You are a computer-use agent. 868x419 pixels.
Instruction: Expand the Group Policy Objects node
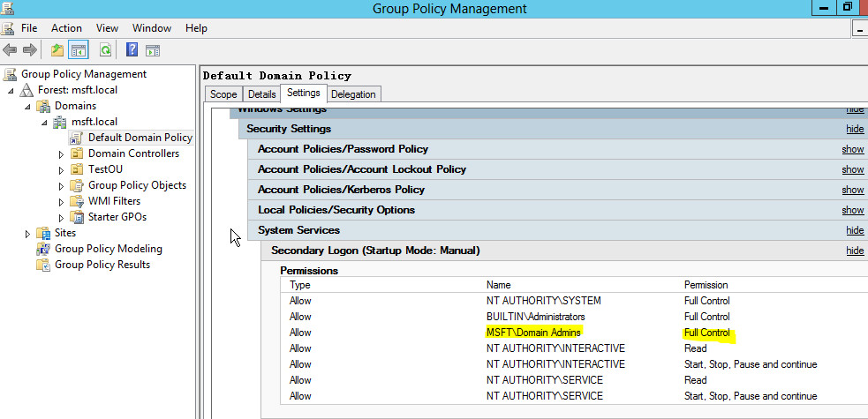pos(62,186)
